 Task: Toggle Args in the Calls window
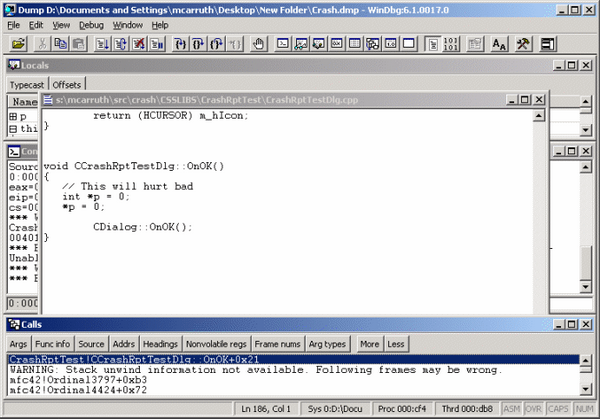[x=18, y=344]
